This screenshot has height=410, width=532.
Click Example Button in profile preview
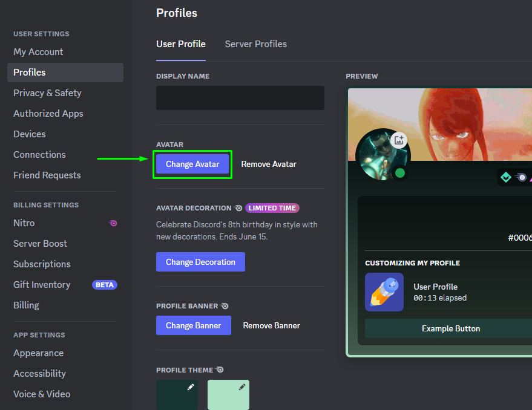[x=451, y=328]
